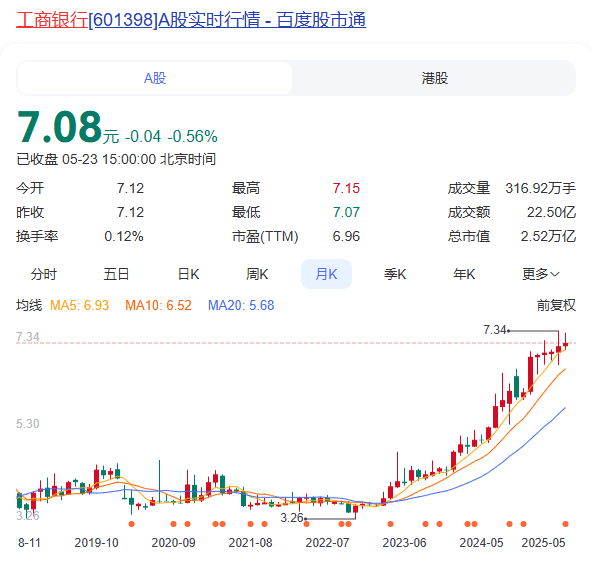Image resolution: width=591 pixels, height=562 pixels.
Task: Click the 5.30 price axis label
Action: 28,424
